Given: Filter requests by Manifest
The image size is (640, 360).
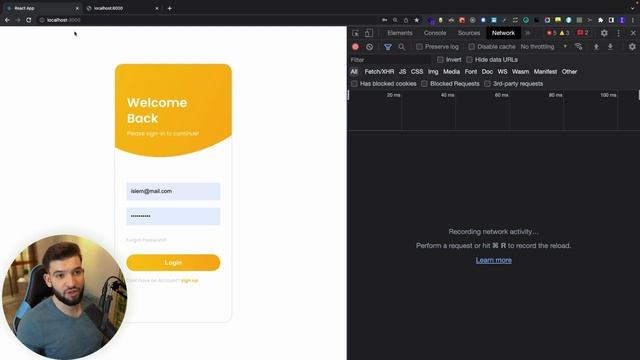Looking at the screenshot, I should 545,72.
